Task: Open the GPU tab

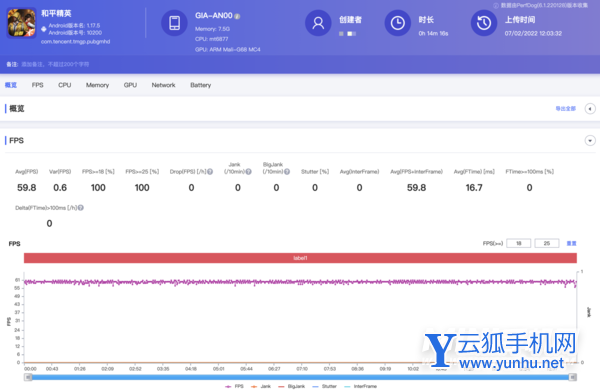Action: point(130,85)
